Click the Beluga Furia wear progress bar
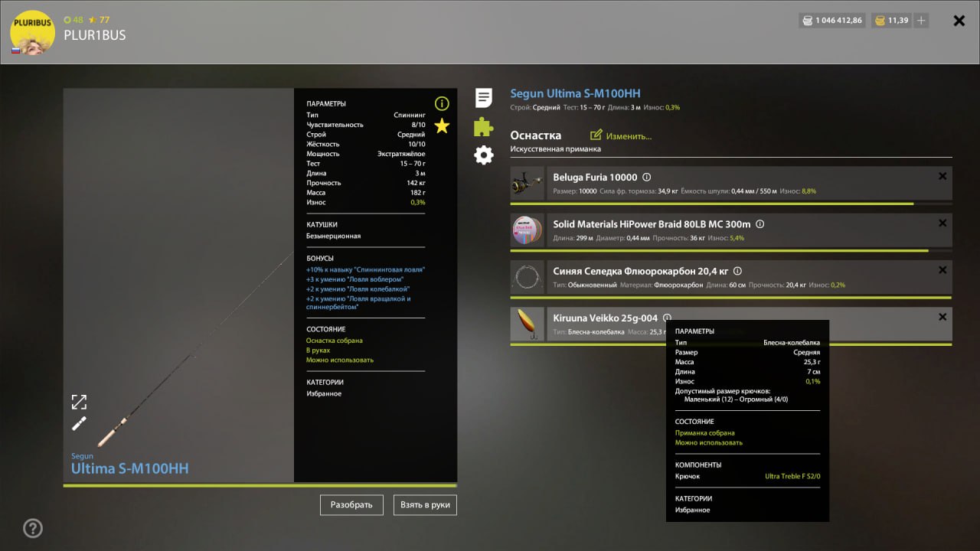Screen dimensions: 980x551 pyautogui.click(x=731, y=204)
